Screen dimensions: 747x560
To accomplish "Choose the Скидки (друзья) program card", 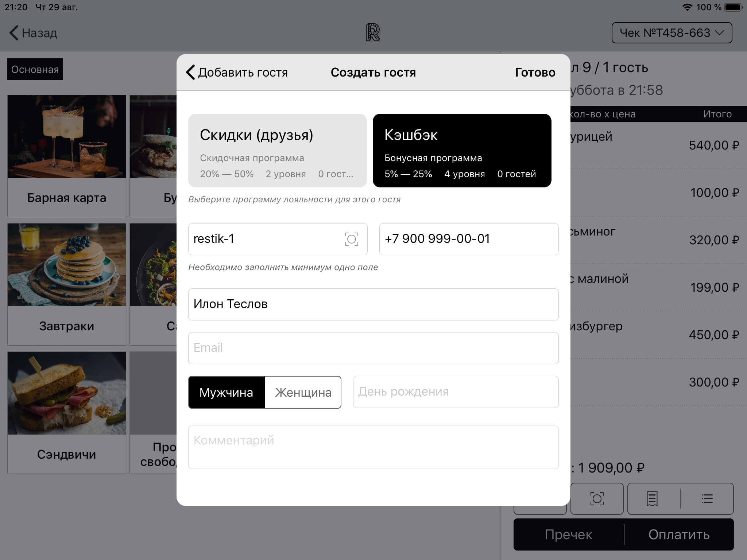I will coord(277,151).
